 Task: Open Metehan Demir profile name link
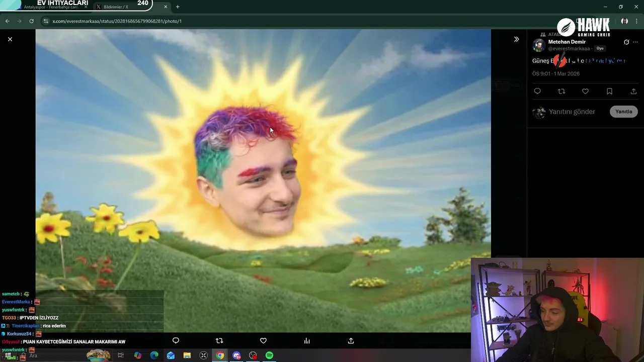567,42
